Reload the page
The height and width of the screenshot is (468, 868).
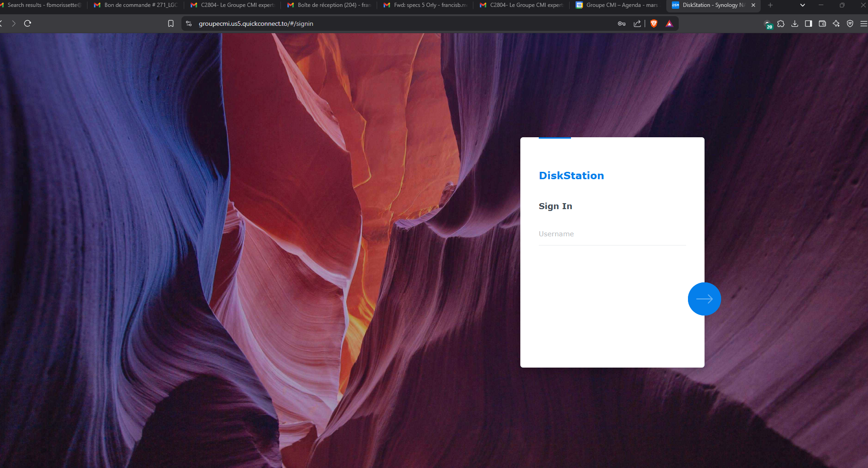pos(28,23)
